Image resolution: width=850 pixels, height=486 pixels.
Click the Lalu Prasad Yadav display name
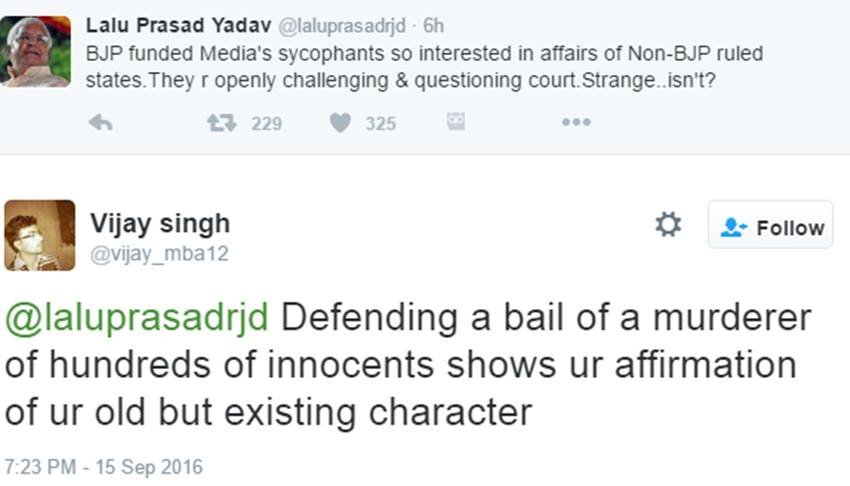[160, 25]
